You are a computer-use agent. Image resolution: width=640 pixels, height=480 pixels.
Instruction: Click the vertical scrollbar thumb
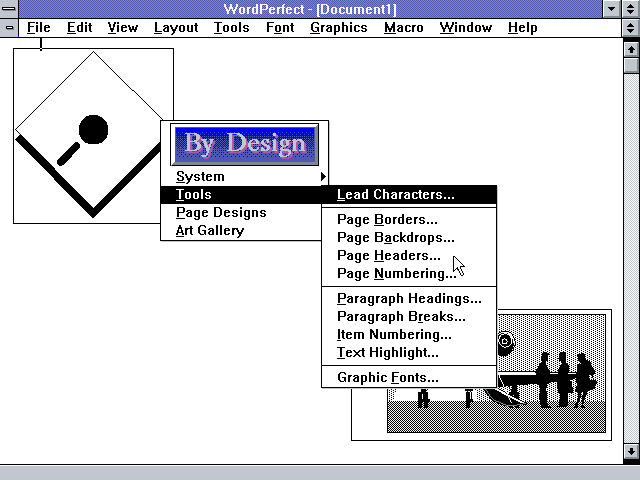click(x=631, y=65)
